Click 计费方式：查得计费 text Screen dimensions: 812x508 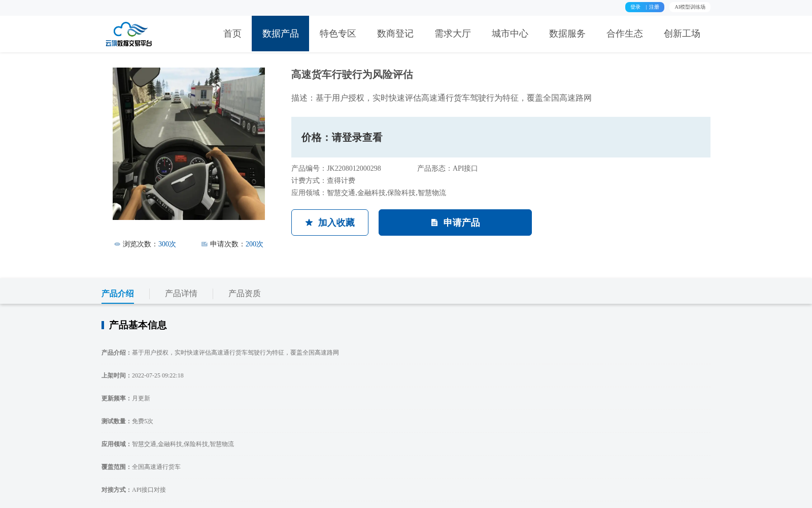[x=323, y=181]
